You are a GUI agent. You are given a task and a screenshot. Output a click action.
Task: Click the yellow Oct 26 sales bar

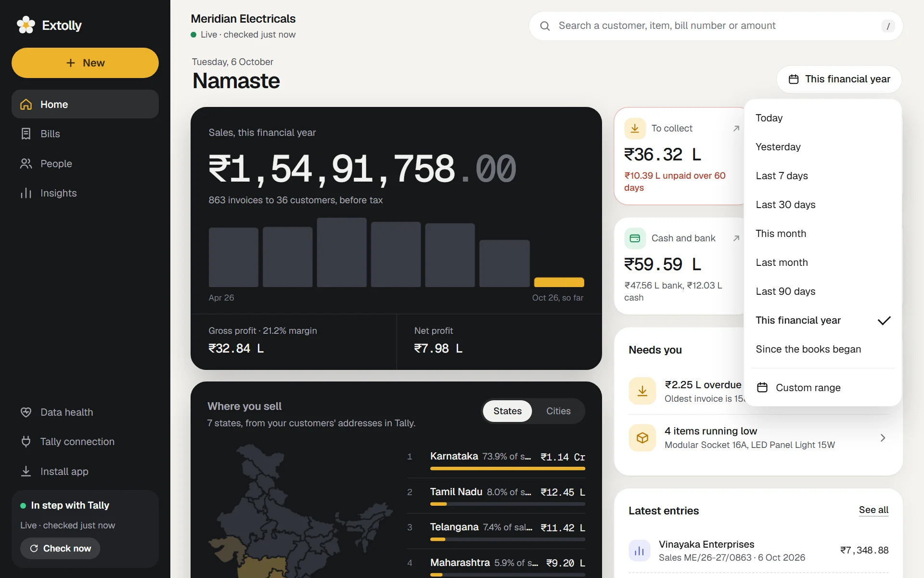(559, 282)
